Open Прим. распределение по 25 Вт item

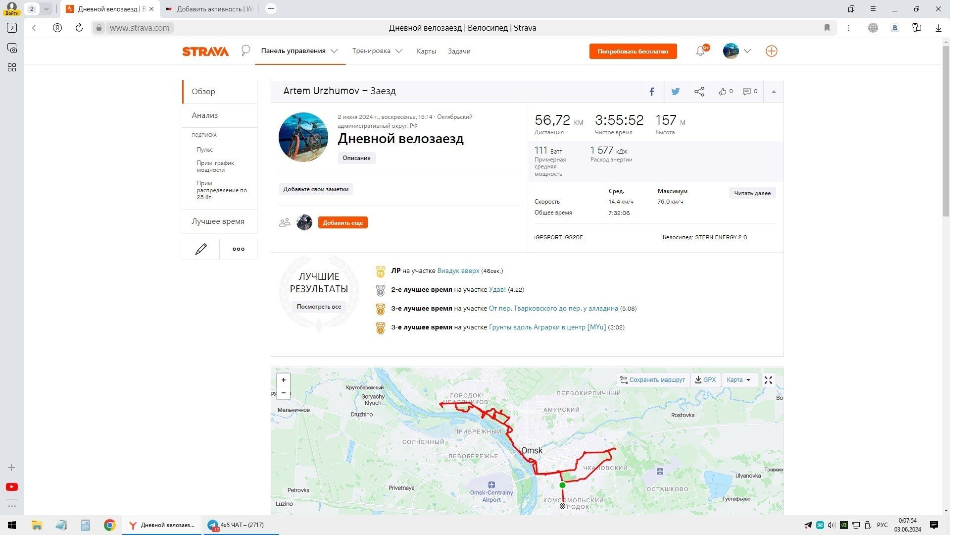tap(222, 190)
